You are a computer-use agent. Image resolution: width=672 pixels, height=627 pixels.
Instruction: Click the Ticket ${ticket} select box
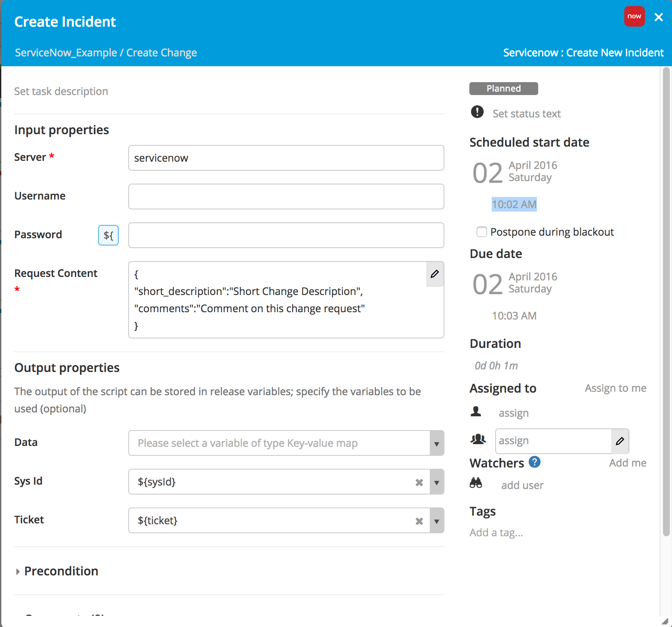286,520
